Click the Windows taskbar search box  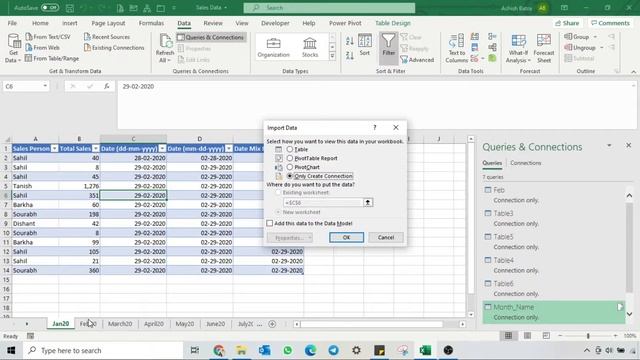(103, 350)
